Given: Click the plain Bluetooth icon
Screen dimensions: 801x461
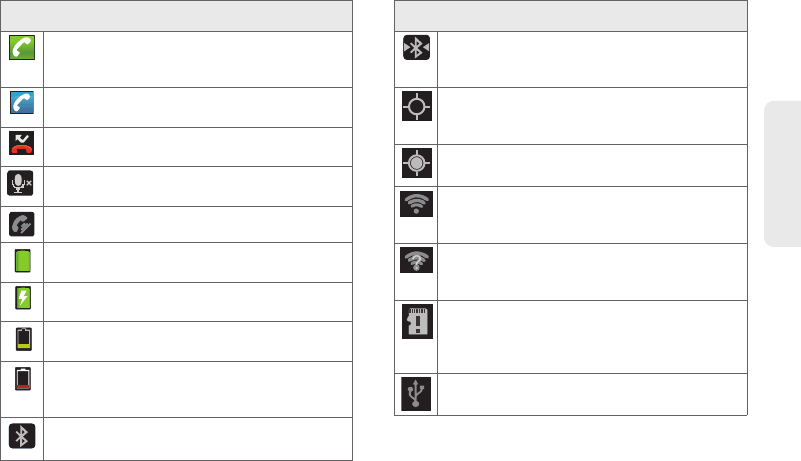Looking at the screenshot, I should tap(22, 438).
